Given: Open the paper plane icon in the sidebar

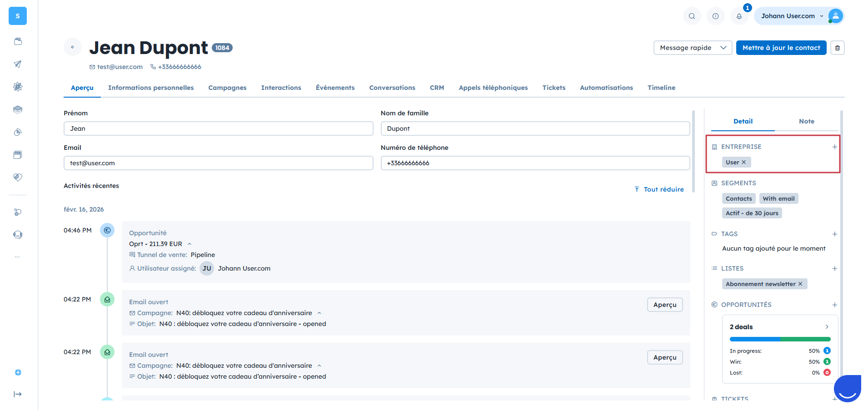Looking at the screenshot, I should tap(18, 64).
